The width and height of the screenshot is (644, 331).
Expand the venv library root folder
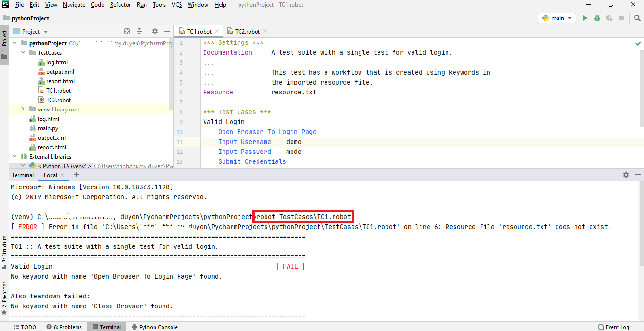coord(23,109)
